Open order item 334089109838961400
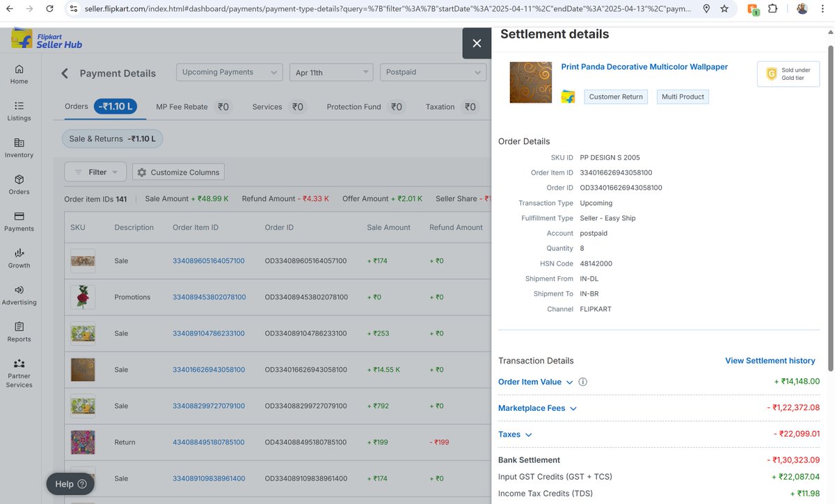The image size is (835, 504). coord(209,478)
